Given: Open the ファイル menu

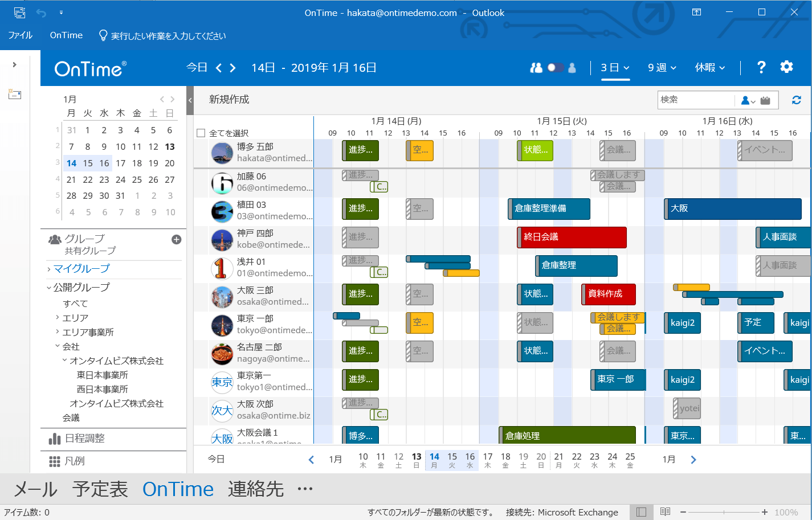Looking at the screenshot, I should (21, 35).
